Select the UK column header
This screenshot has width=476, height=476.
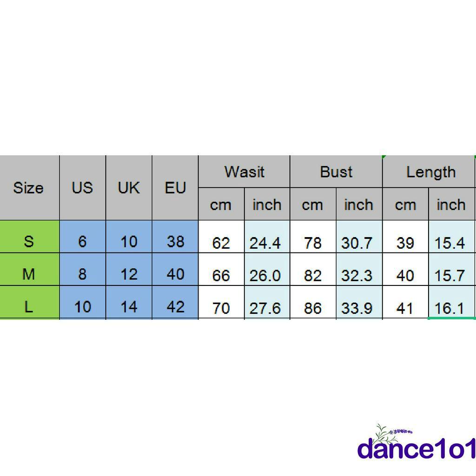tap(129, 188)
